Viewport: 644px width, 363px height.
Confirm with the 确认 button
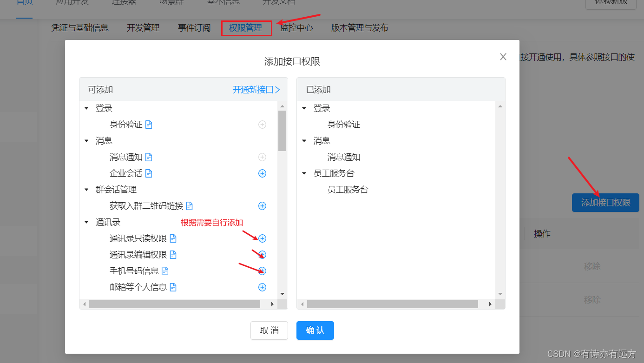coord(315,330)
